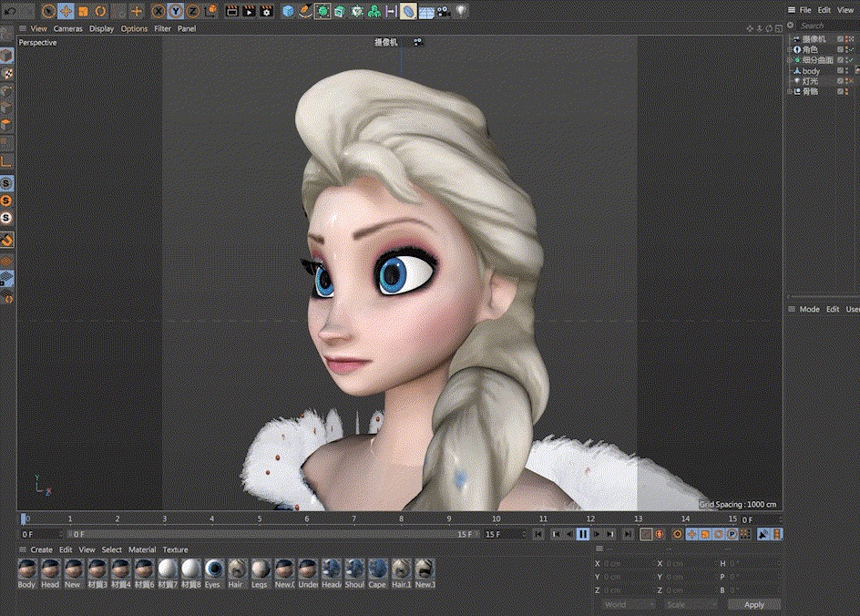Toggle Autokeying red button
The height and width of the screenshot is (616, 860).
(x=660, y=534)
